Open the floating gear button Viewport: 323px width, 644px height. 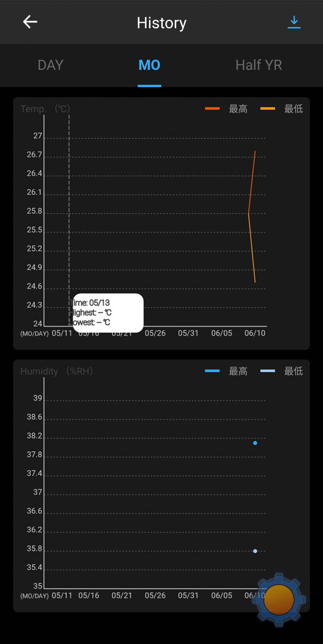(x=279, y=600)
